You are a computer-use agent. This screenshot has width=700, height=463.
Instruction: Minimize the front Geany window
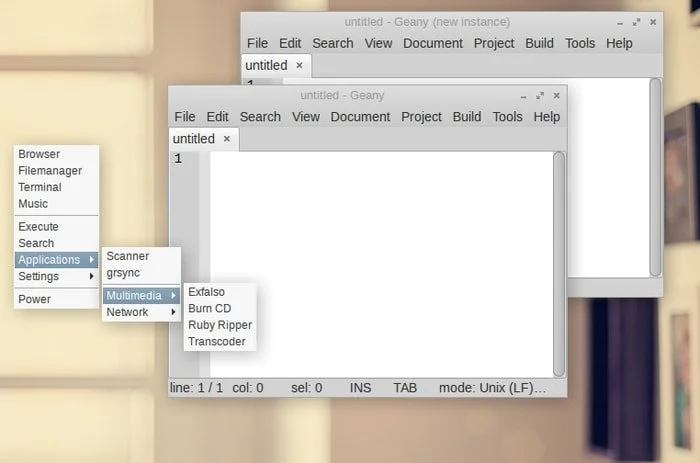coord(524,96)
